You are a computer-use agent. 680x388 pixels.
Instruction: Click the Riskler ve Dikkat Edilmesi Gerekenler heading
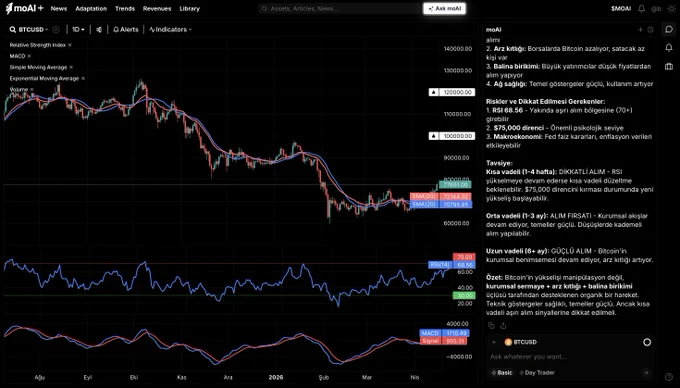[545, 101]
